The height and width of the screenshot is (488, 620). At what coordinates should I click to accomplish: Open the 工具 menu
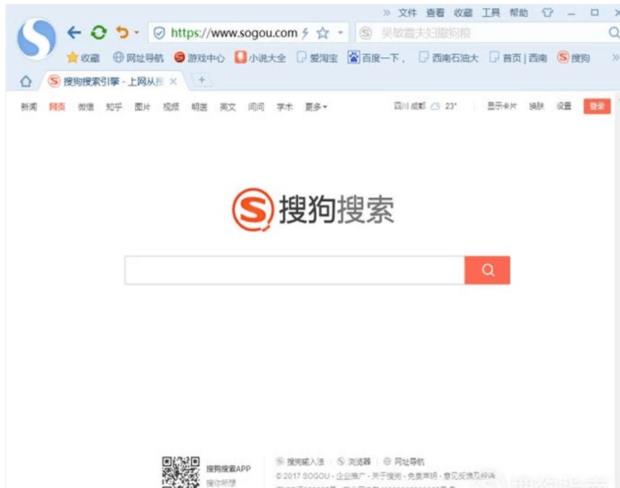(491, 13)
